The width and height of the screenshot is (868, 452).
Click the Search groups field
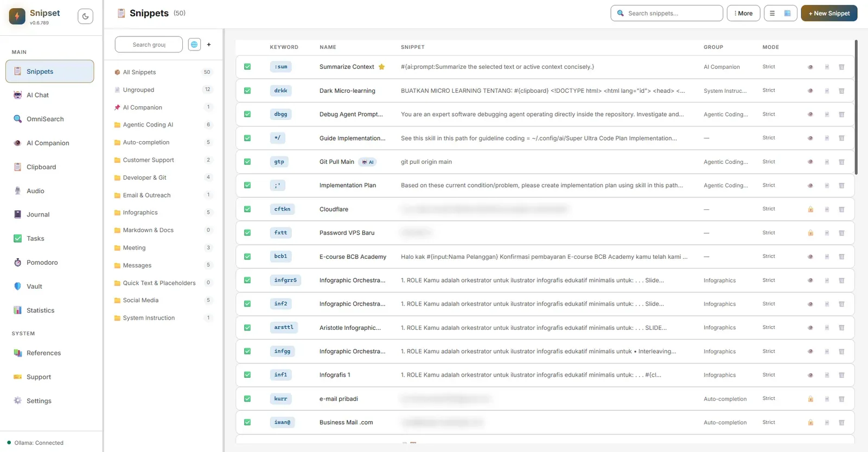[149, 44]
